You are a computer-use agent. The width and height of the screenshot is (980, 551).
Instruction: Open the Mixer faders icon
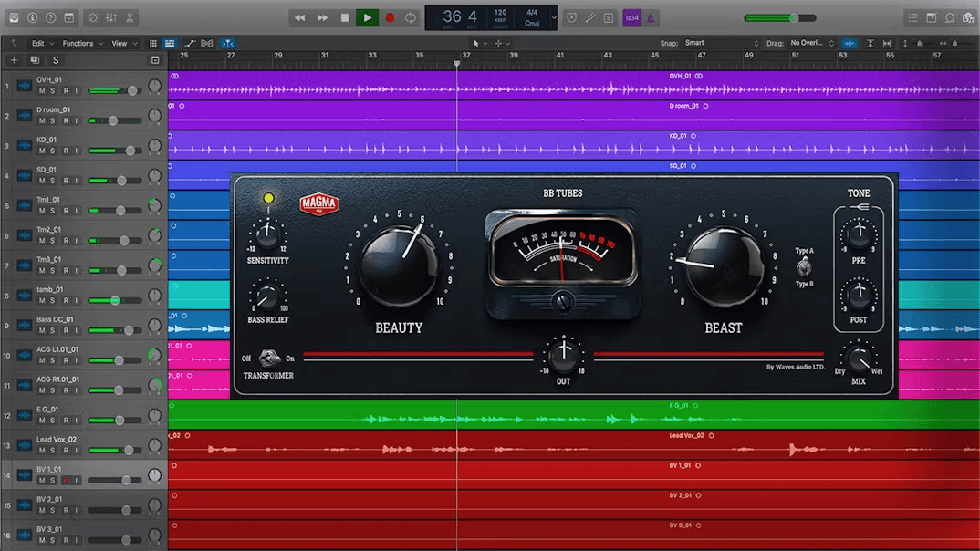click(111, 18)
